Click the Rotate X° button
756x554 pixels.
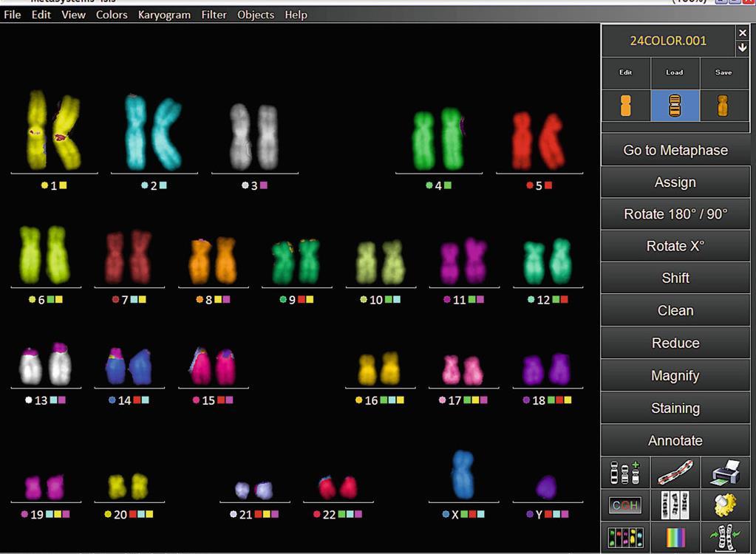[x=675, y=246]
